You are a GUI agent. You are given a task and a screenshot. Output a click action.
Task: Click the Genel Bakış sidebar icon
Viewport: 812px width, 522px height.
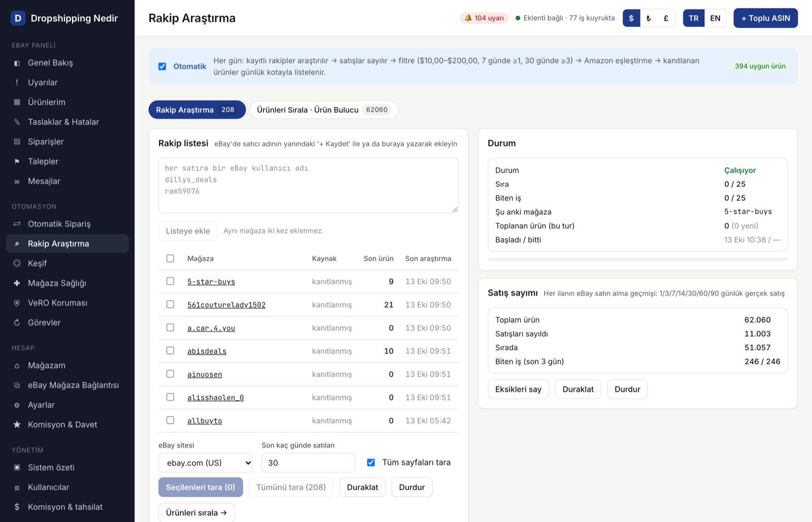pyautogui.click(x=17, y=63)
